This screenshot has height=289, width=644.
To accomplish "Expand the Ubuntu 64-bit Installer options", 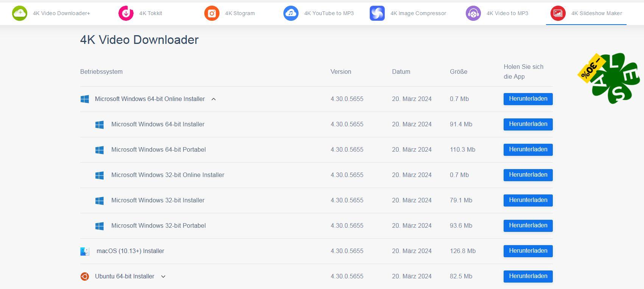I will pos(163,277).
